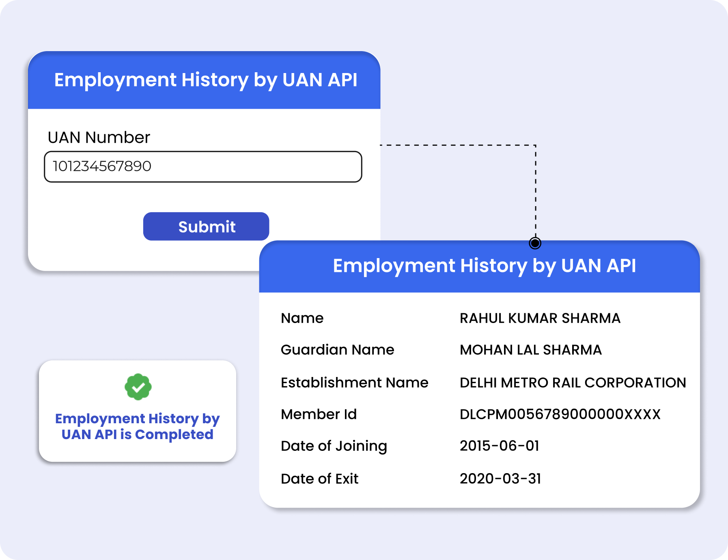Click DELHI METRO RAIL CORPORATION establishment value
The height and width of the screenshot is (560, 728).
point(573,383)
